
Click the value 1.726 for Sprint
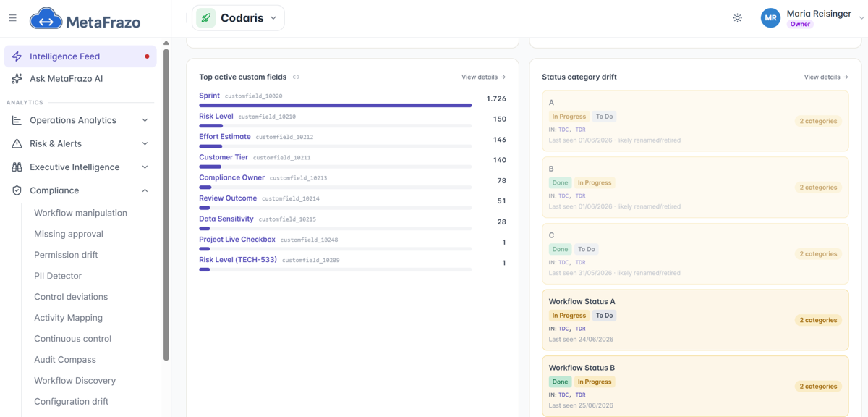[x=496, y=98]
